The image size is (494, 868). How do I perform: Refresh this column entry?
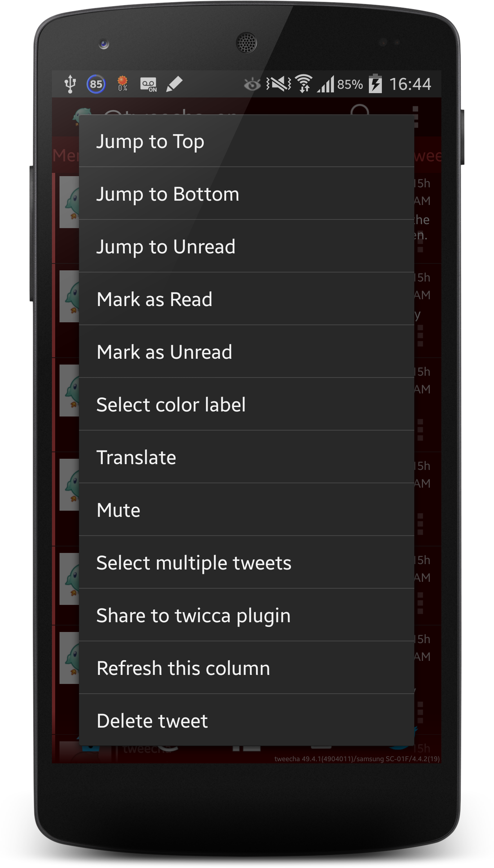click(x=246, y=668)
